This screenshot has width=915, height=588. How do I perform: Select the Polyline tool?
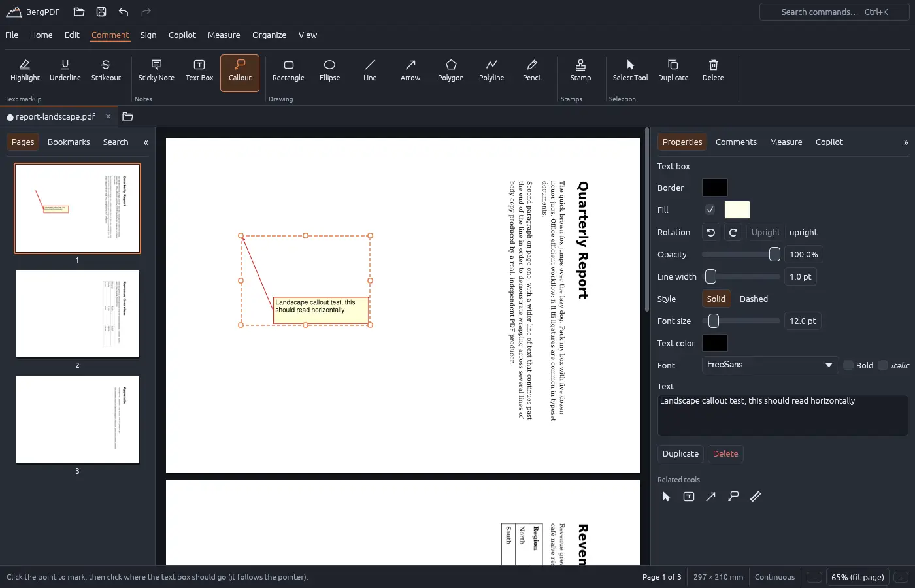[x=491, y=72]
